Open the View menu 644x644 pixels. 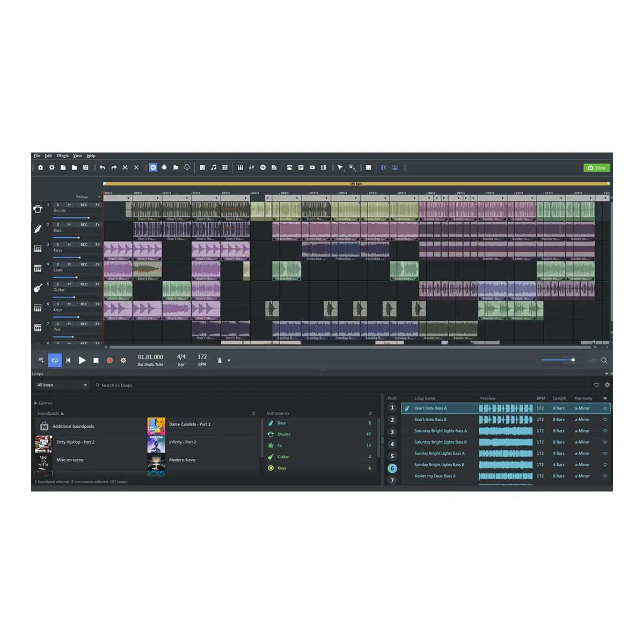[x=77, y=155]
